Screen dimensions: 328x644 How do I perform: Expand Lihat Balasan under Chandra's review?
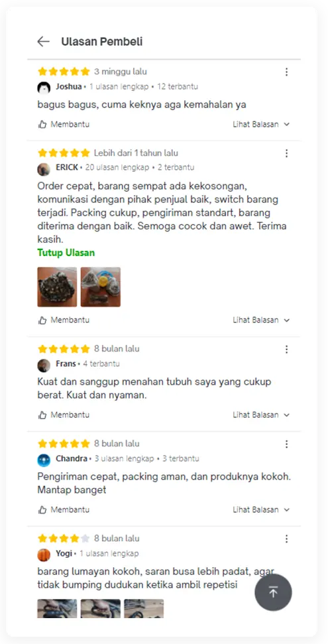coord(262,510)
